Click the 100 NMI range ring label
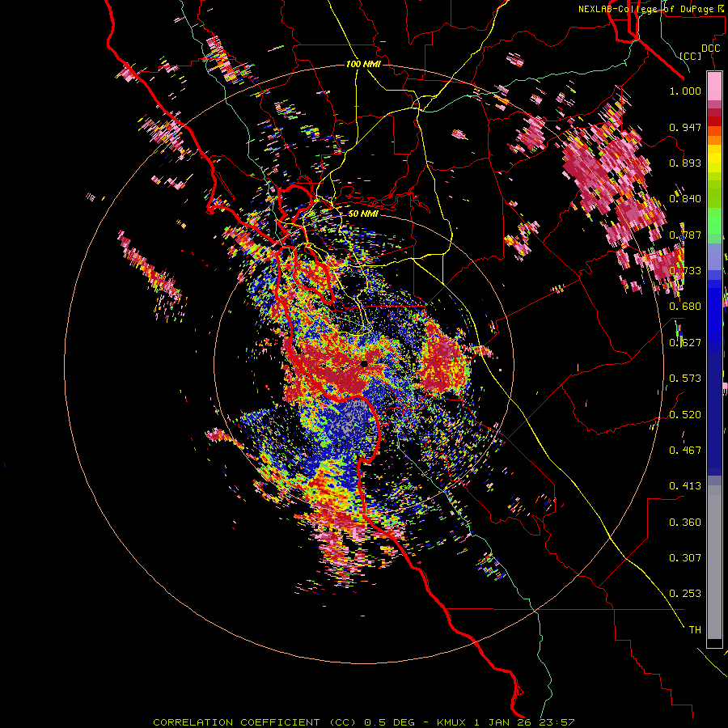728x728 pixels. click(363, 64)
